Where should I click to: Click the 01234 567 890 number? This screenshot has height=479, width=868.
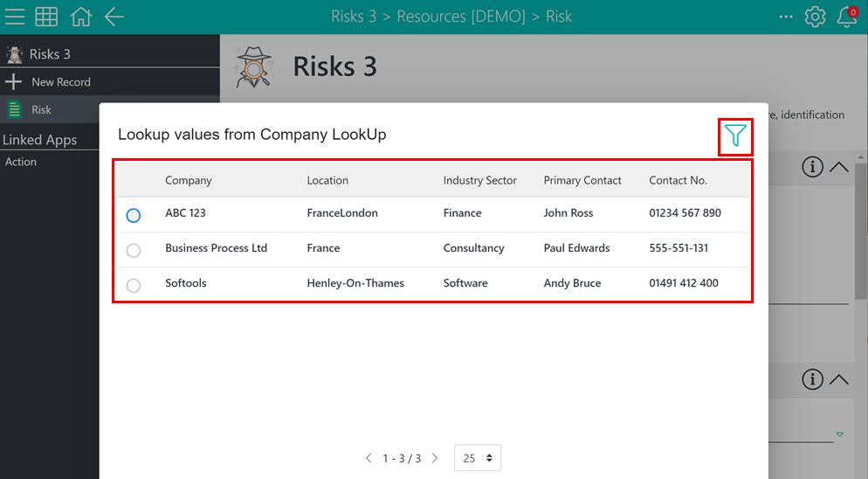(685, 213)
